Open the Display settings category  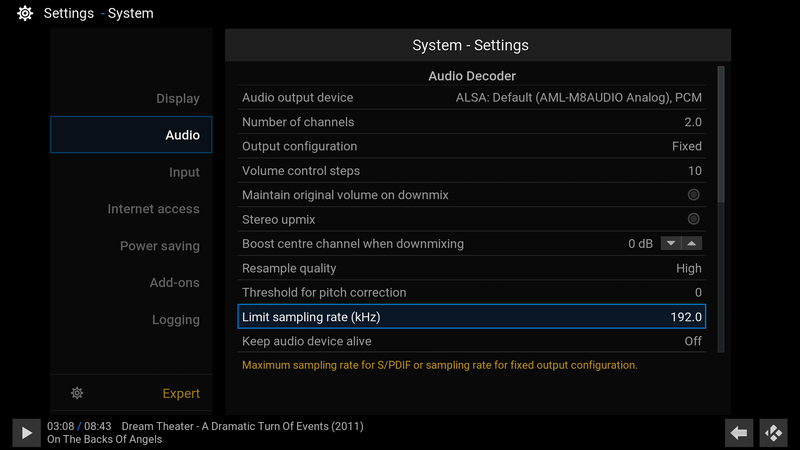177,98
